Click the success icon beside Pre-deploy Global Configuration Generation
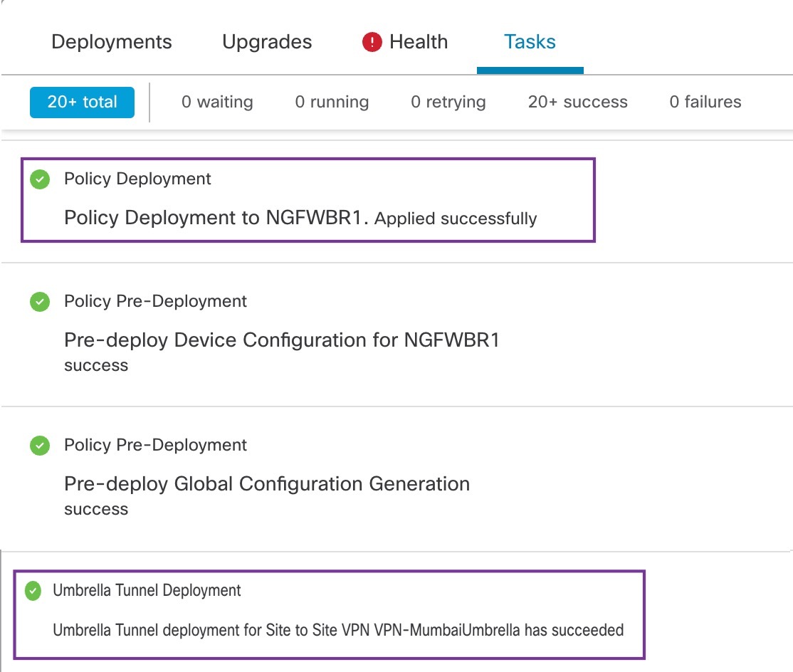 pos(40,446)
